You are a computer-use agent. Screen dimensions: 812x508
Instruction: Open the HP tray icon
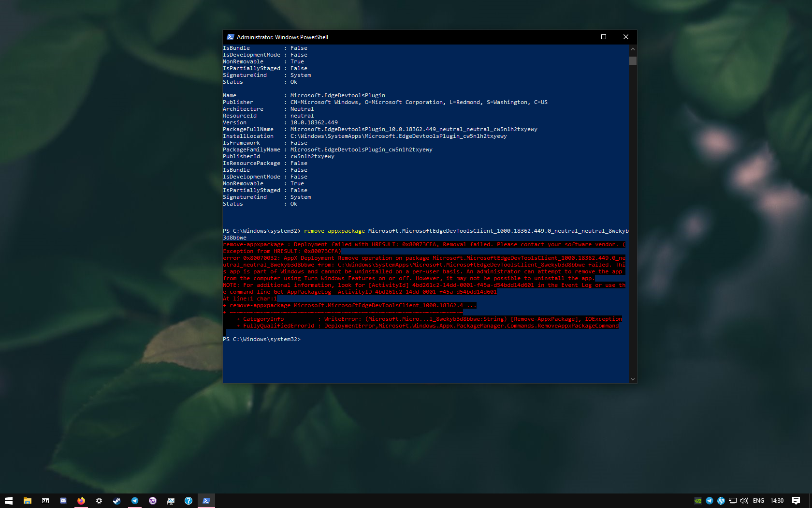pyautogui.click(x=721, y=501)
